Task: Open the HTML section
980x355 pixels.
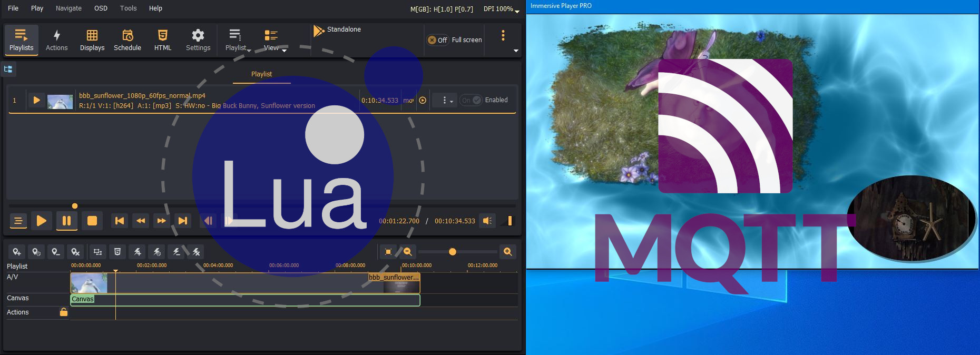Action: pyautogui.click(x=163, y=40)
